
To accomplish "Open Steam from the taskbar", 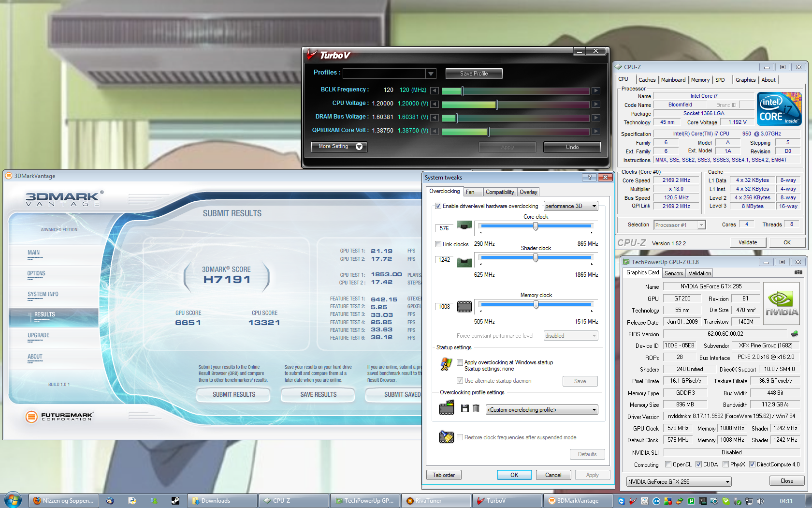I will point(175,501).
